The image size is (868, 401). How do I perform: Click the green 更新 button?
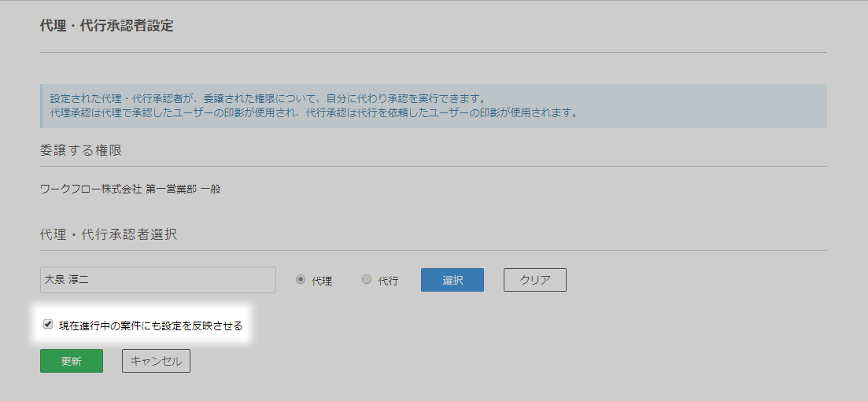(72, 361)
